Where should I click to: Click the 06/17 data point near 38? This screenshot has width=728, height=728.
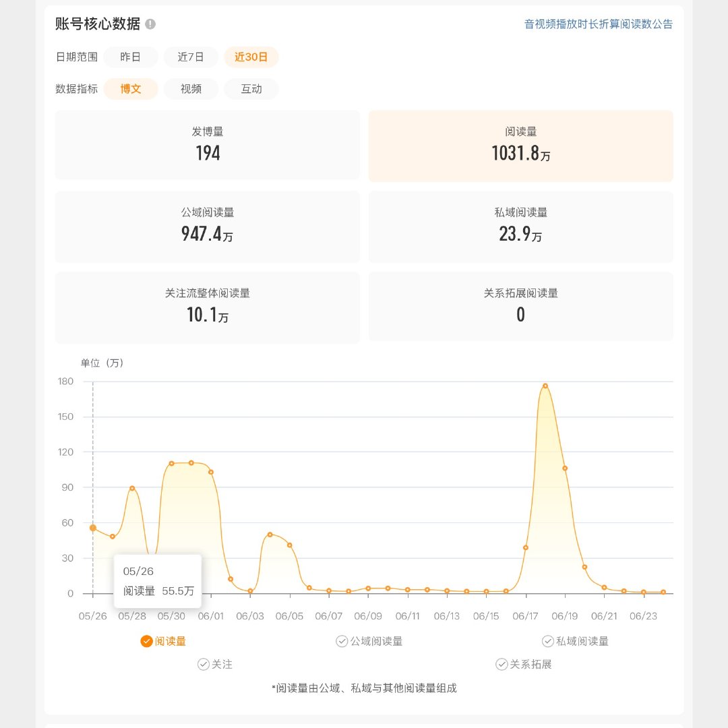(x=526, y=547)
